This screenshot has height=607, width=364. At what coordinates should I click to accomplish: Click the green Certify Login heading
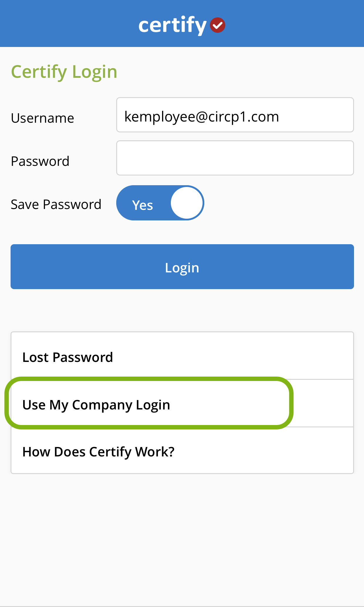64,72
